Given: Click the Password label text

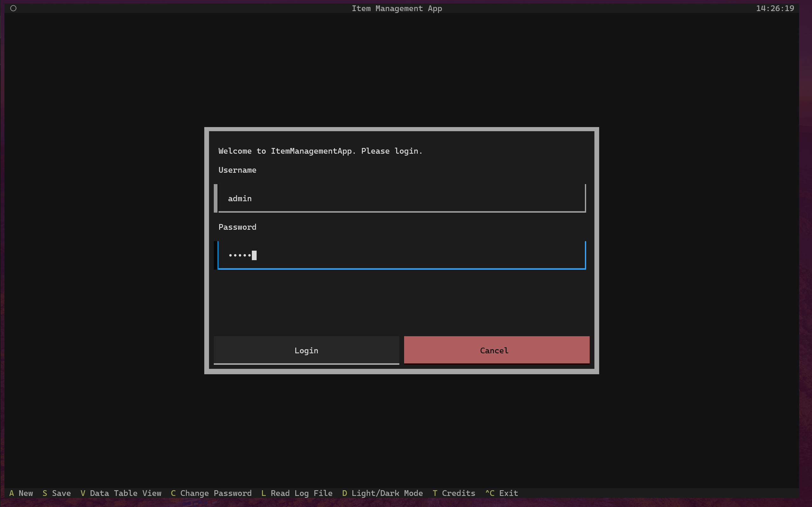Looking at the screenshot, I should point(237,227).
